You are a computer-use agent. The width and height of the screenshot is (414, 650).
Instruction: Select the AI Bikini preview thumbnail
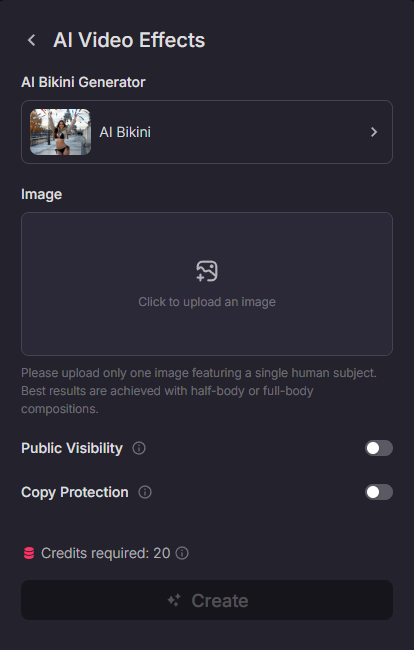click(61, 132)
